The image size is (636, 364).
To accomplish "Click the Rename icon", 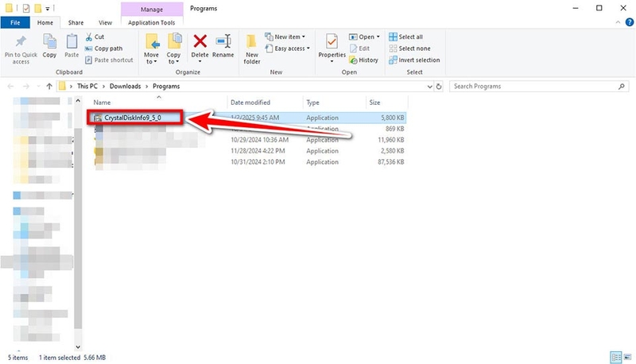I will pos(223,41).
